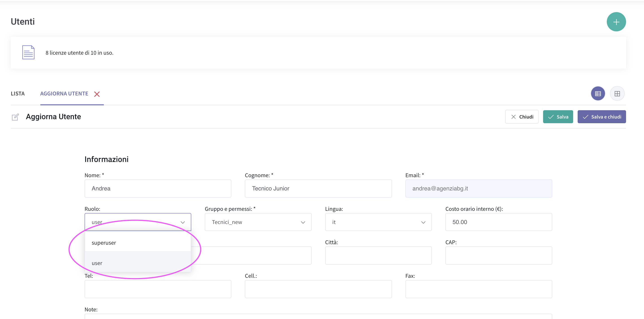This screenshot has width=644, height=319.
Task: Click the Costo orario interno field
Action: pyautogui.click(x=498, y=222)
